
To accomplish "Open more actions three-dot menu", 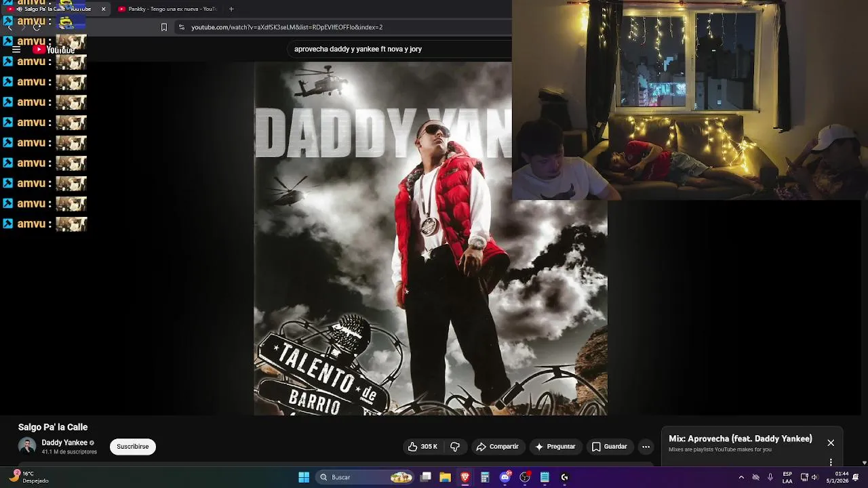I will [646, 447].
